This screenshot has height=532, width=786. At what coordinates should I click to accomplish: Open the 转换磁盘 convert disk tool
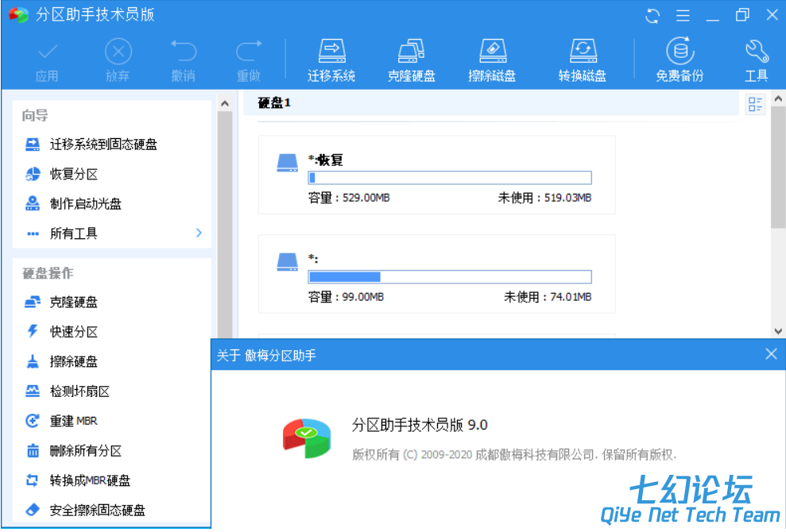click(x=583, y=60)
